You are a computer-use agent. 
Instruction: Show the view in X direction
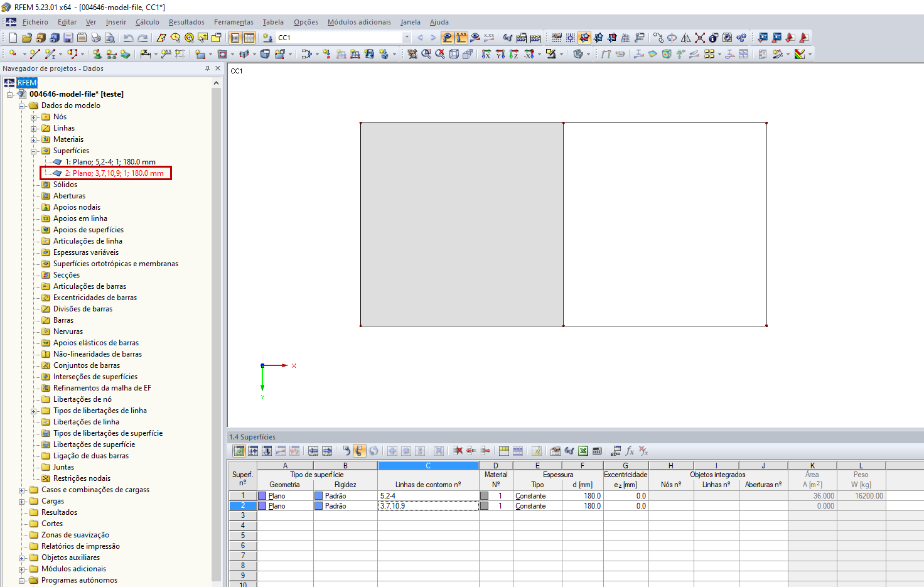point(486,54)
